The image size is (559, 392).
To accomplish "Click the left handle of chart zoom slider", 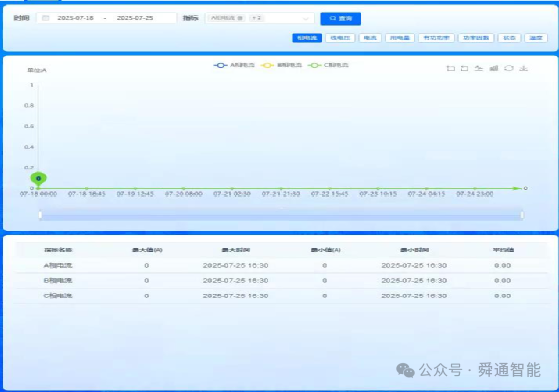I will 40,215.
